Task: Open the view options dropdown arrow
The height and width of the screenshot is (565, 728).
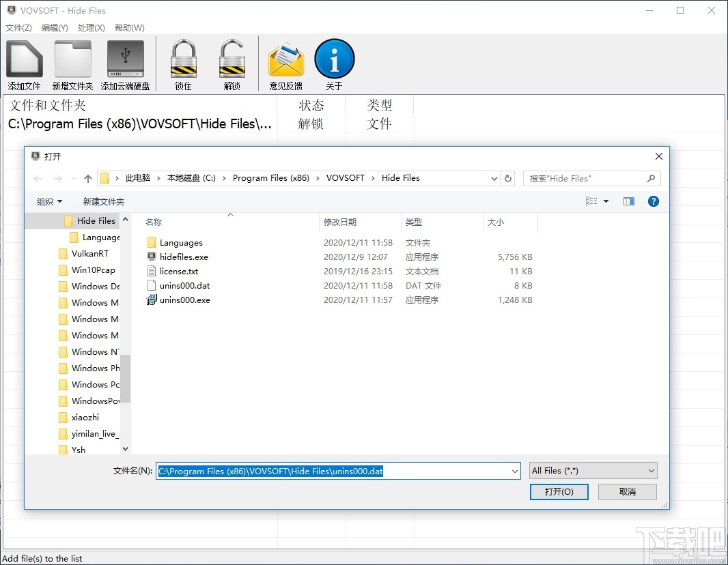Action: pos(604,201)
